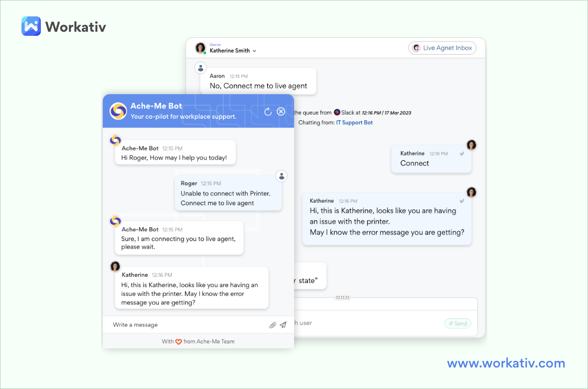This screenshot has width=588, height=389.
Task: Click Katherine Smith's avatar in inbox header
Action: coord(200,48)
